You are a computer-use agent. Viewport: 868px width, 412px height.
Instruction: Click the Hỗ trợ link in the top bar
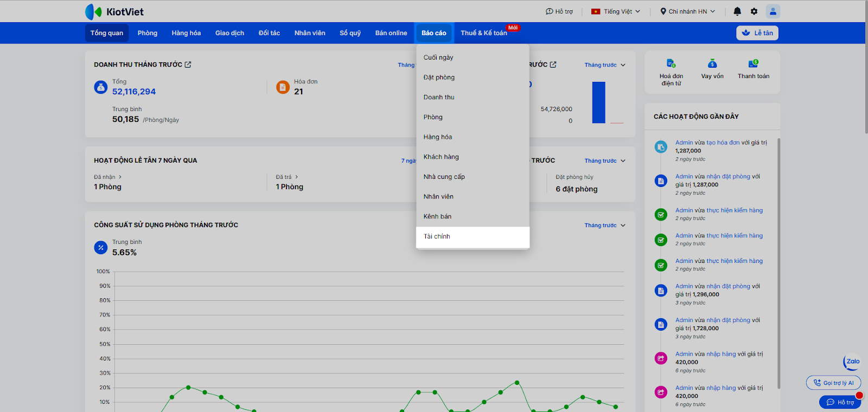pyautogui.click(x=559, y=11)
